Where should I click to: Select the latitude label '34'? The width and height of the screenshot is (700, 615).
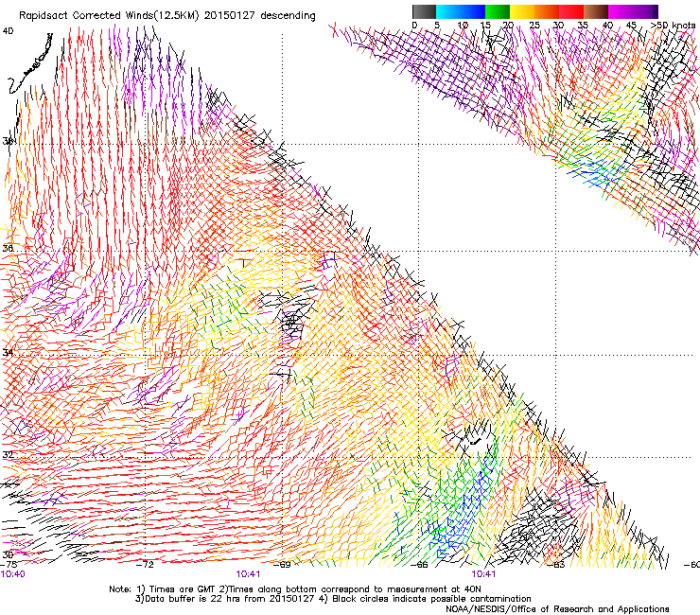8,352
